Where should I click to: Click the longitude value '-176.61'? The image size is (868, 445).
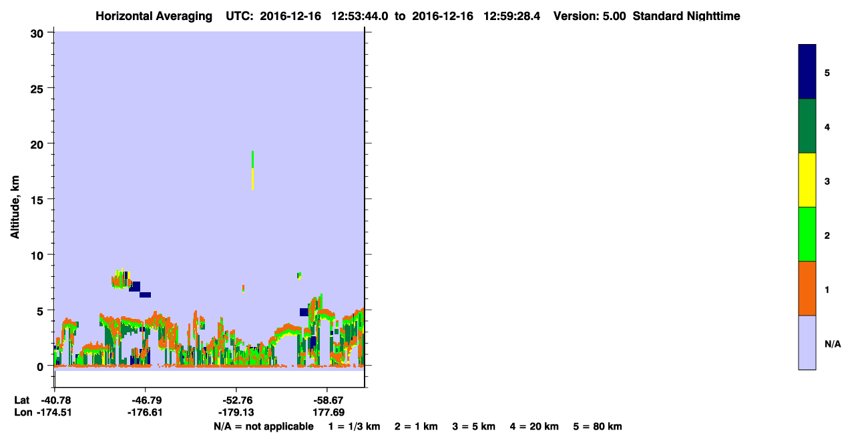(144, 412)
